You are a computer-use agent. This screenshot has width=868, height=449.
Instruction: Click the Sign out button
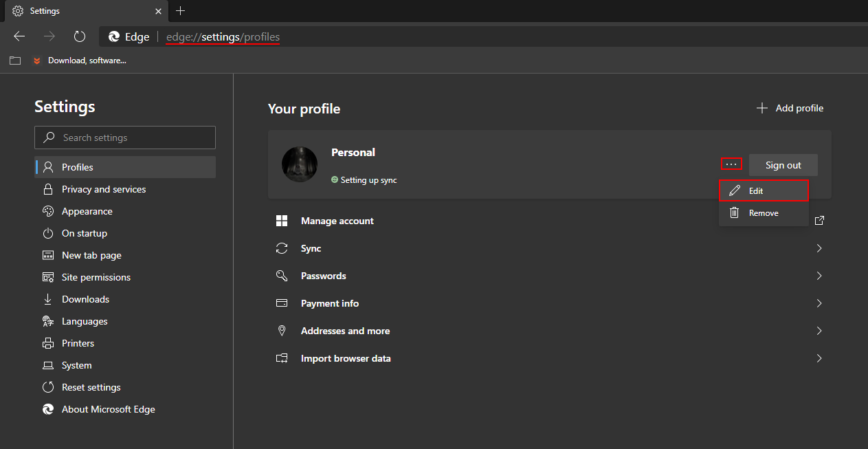tap(783, 165)
